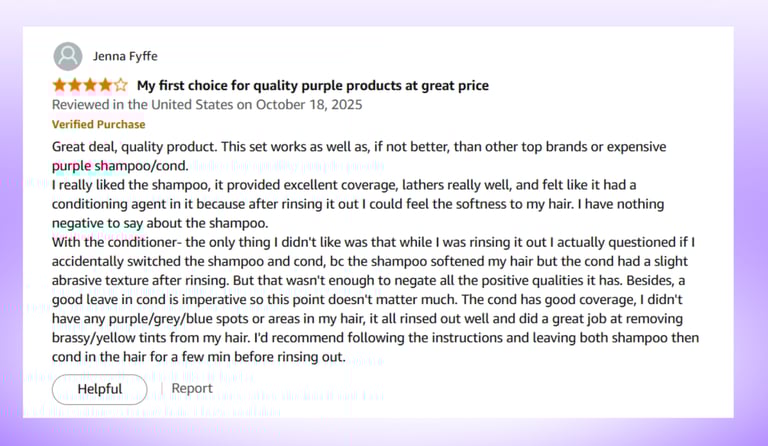Click the final line about rinsing out
This screenshot has width=768, height=446.
198,357
